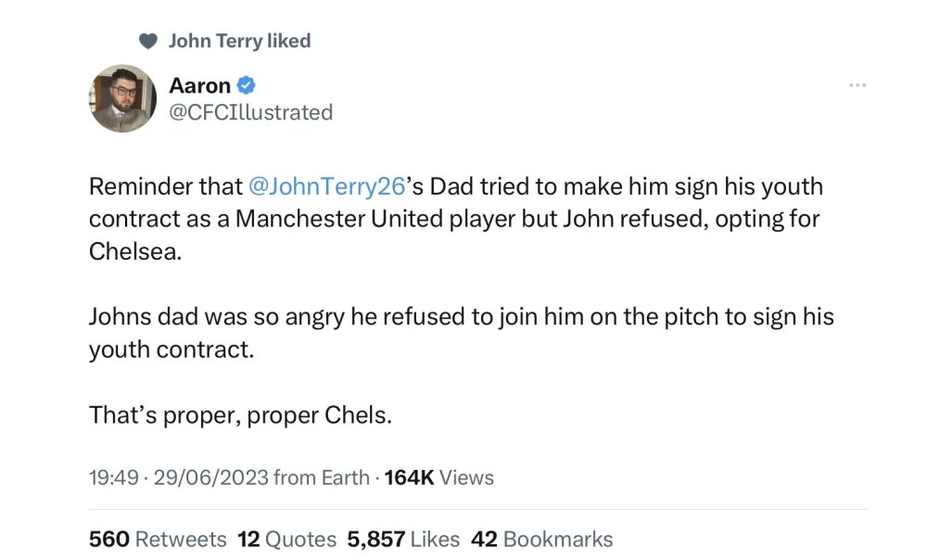Click the tweet's first paragraph about Manchester United
The height and width of the screenshot is (560, 927).
click(x=456, y=219)
